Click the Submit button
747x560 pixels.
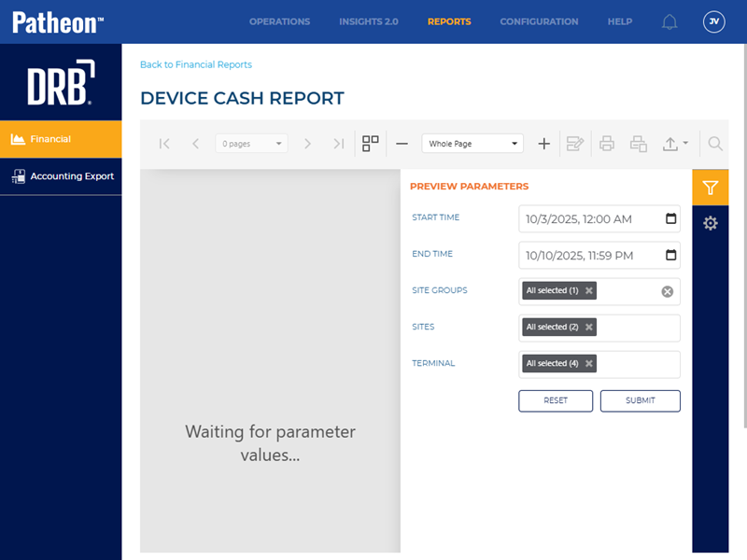tap(640, 400)
